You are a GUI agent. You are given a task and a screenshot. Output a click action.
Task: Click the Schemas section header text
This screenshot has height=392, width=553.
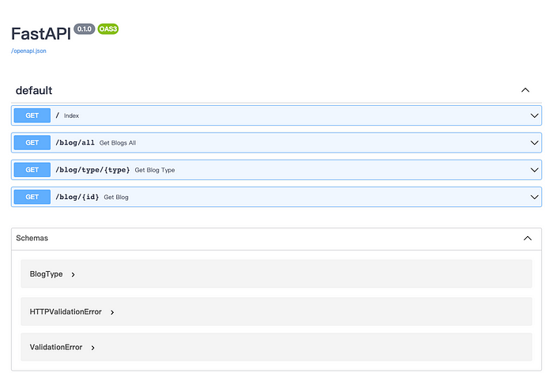(x=32, y=238)
